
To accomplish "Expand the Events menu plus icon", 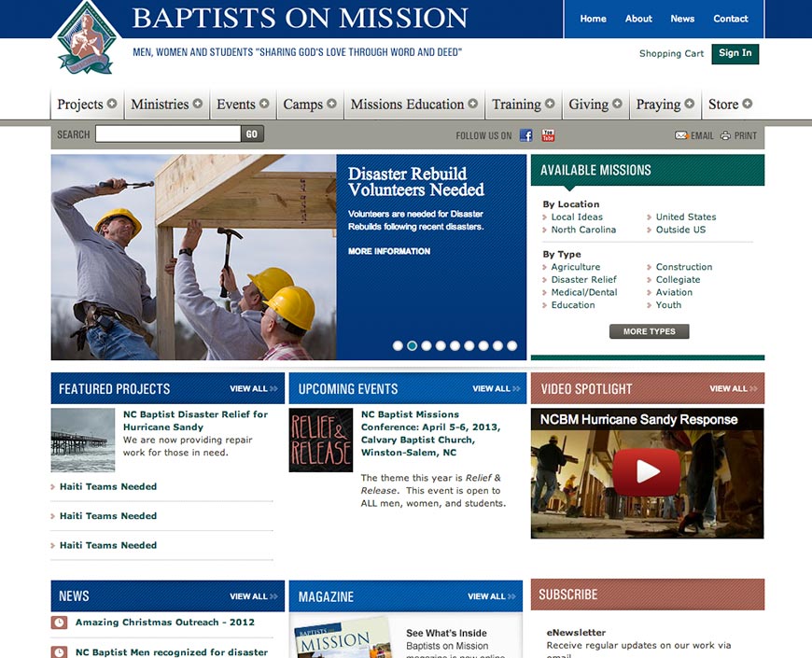I will (264, 104).
